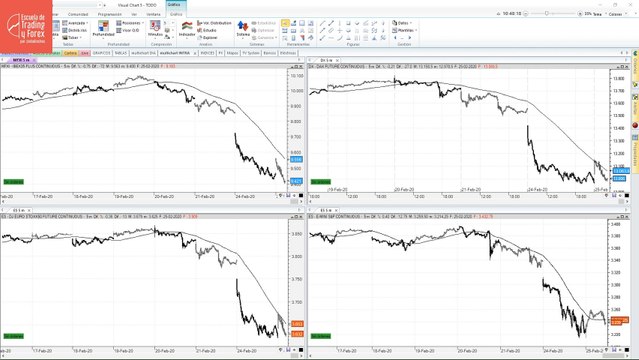Switch to the GRAFICOS workspace tab
This screenshot has height=360, width=639.
pos(101,53)
